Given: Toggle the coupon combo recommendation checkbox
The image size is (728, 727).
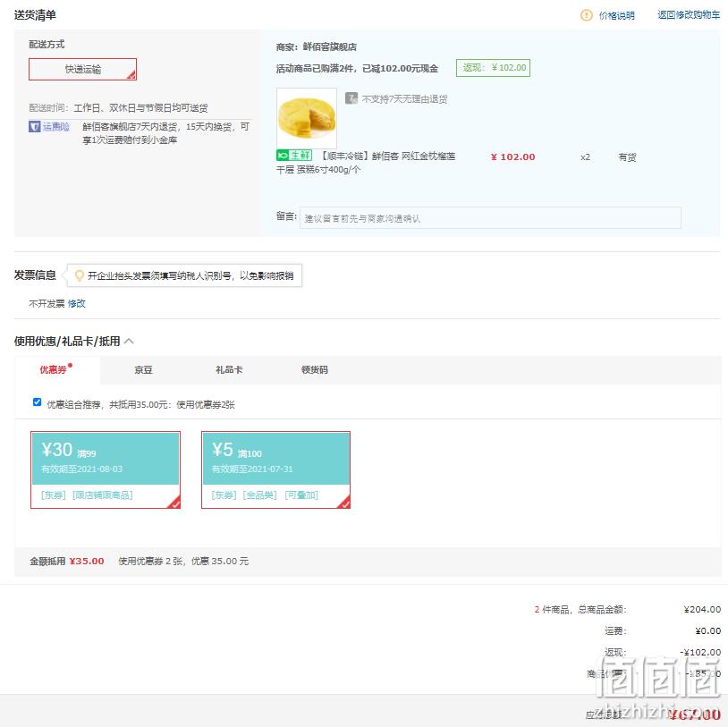Looking at the screenshot, I should [x=38, y=402].
